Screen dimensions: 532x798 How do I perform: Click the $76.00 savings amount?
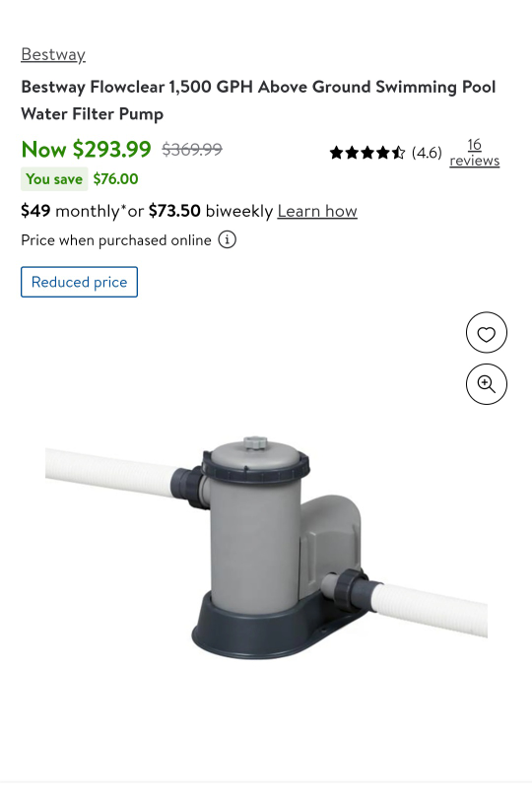115,179
